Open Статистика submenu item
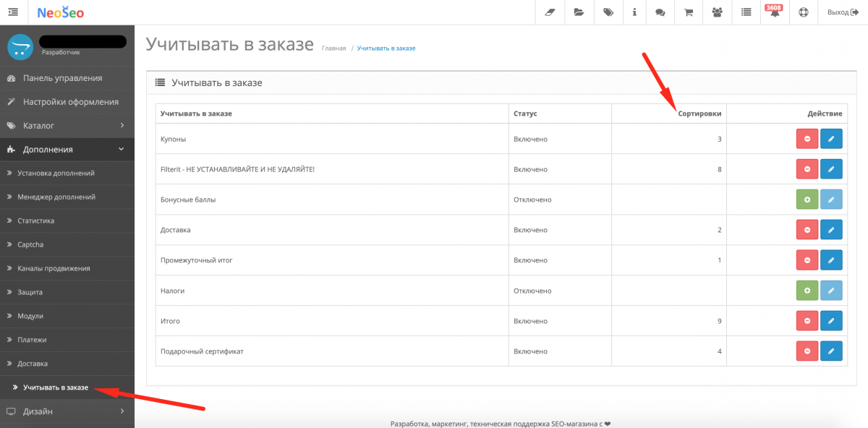Viewport: 868px width, 428px height. [x=67, y=221]
